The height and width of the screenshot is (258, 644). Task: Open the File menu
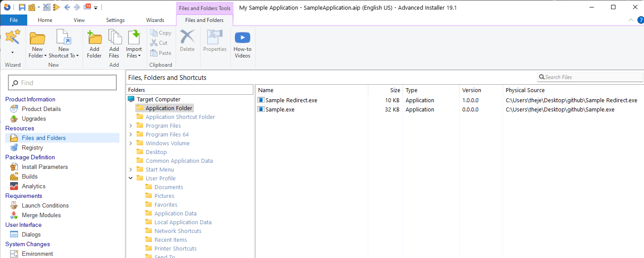tap(14, 20)
